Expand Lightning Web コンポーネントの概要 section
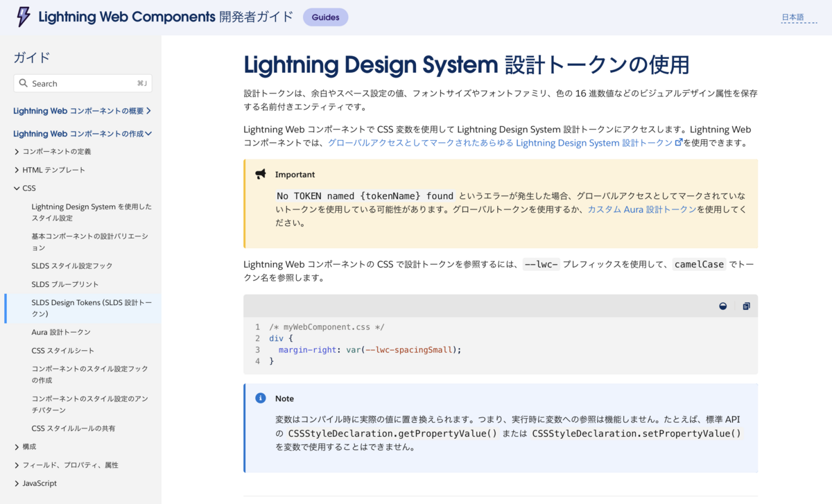The height and width of the screenshot is (504, 832). click(83, 111)
